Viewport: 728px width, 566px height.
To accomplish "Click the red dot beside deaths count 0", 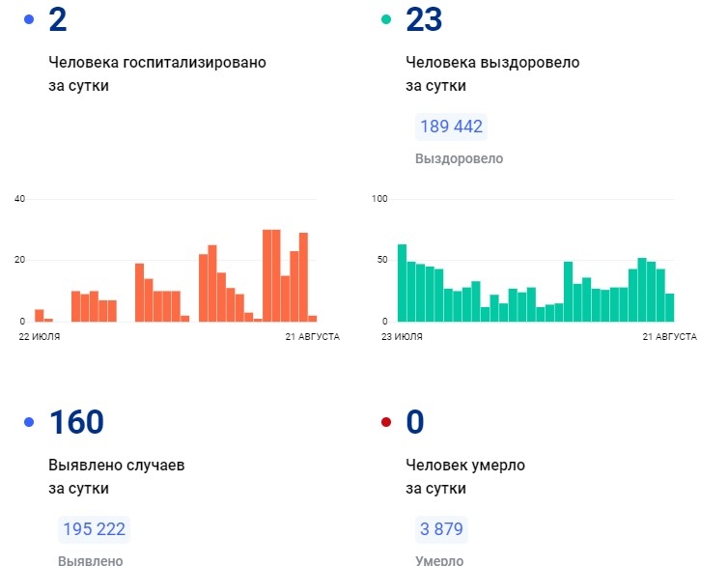I will click(x=386, y=422).
